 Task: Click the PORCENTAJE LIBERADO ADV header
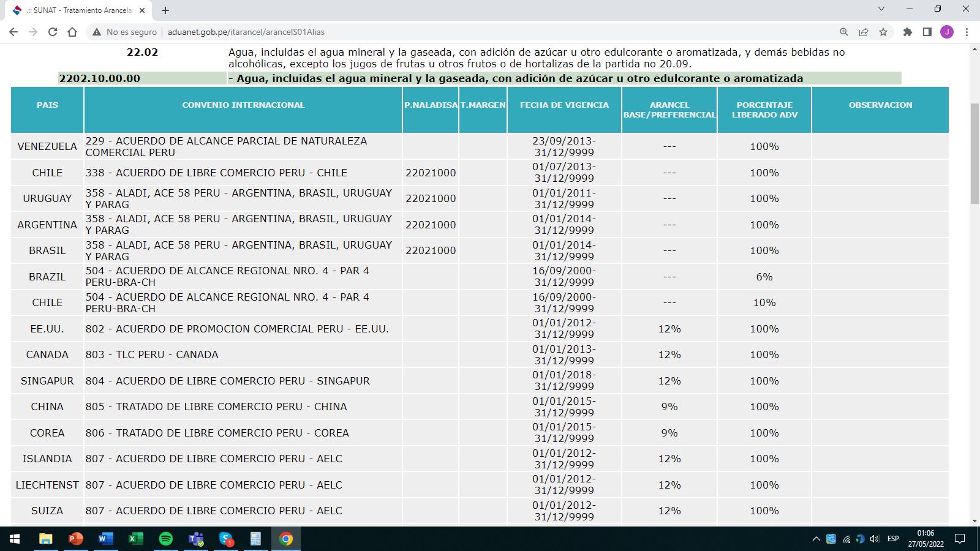click(x=764, y=110)
